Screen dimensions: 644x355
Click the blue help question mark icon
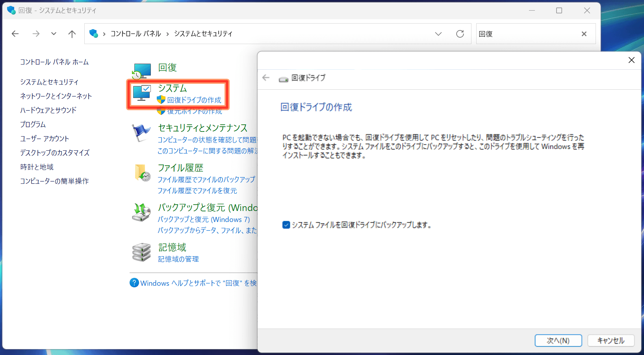click(x=134, y=283)
